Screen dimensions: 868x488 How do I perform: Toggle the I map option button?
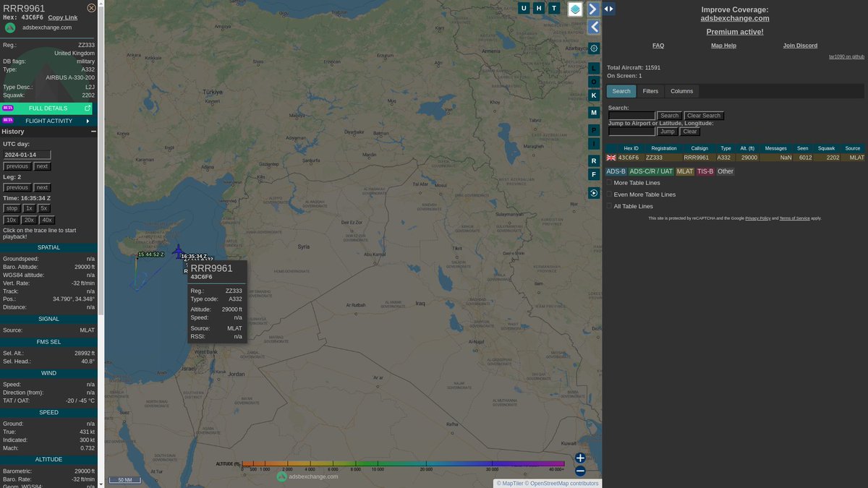pyautogui.click(x=594, y=144)
